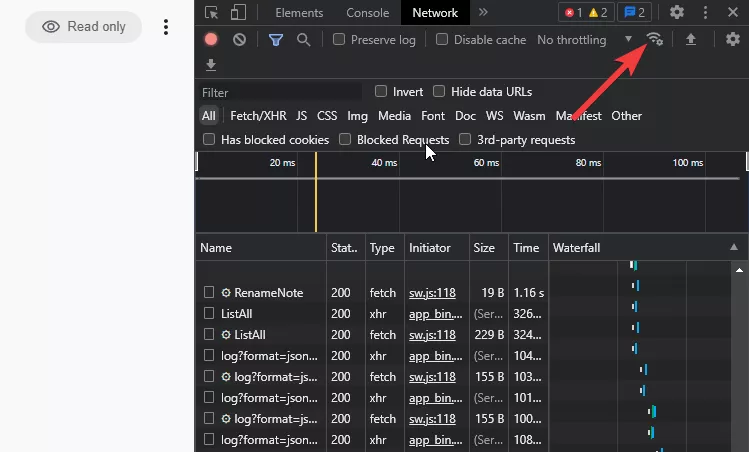Click the RenameNote request name

click(268, 292)
